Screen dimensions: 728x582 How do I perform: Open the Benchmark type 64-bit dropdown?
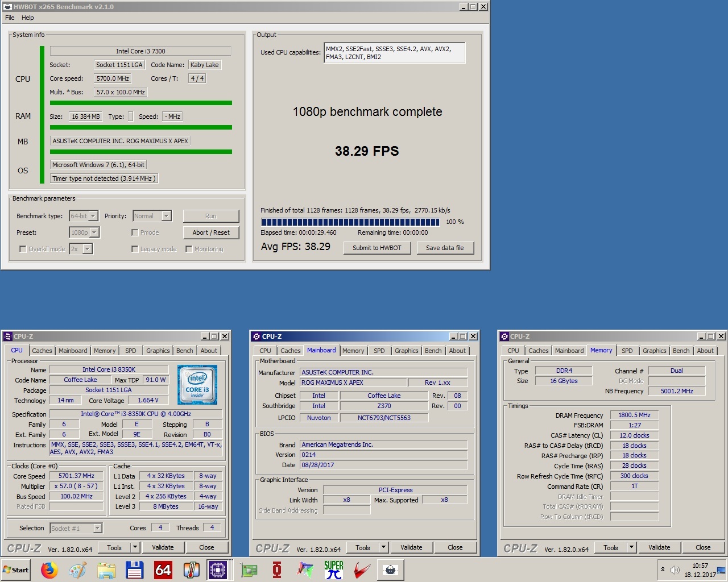(x=84, y=216)
